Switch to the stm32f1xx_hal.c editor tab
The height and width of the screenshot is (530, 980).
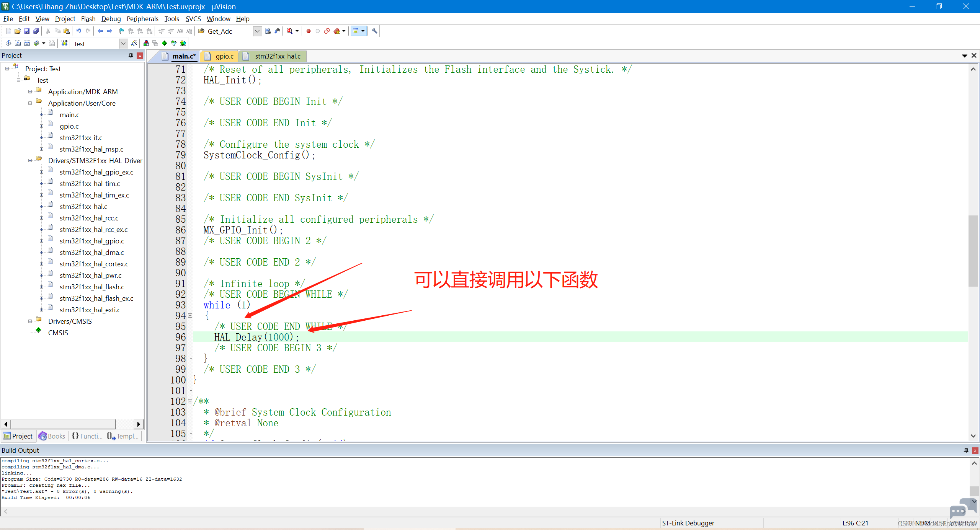(273, 56)
